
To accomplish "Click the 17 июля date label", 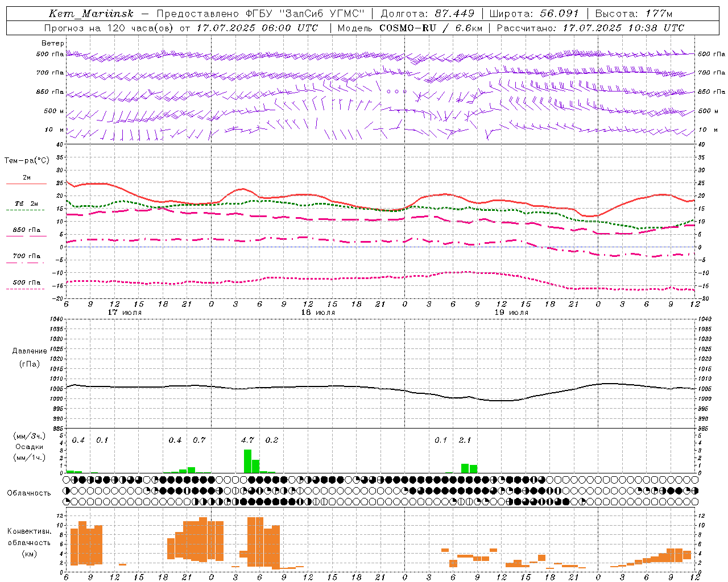I will click(125, 313).
